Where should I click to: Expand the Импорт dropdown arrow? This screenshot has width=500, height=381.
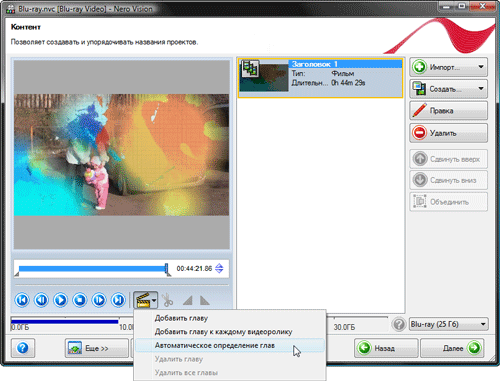click(x=481, y=67)
